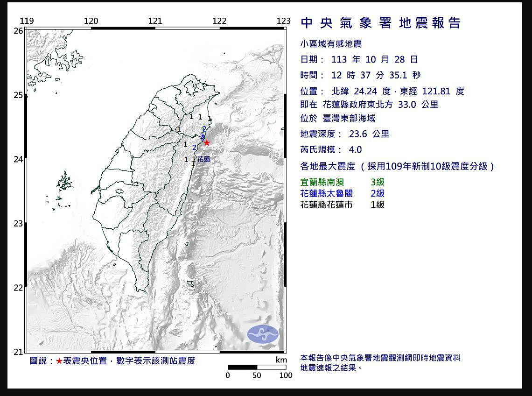Click the kilometer scale bar below the map

256,367
